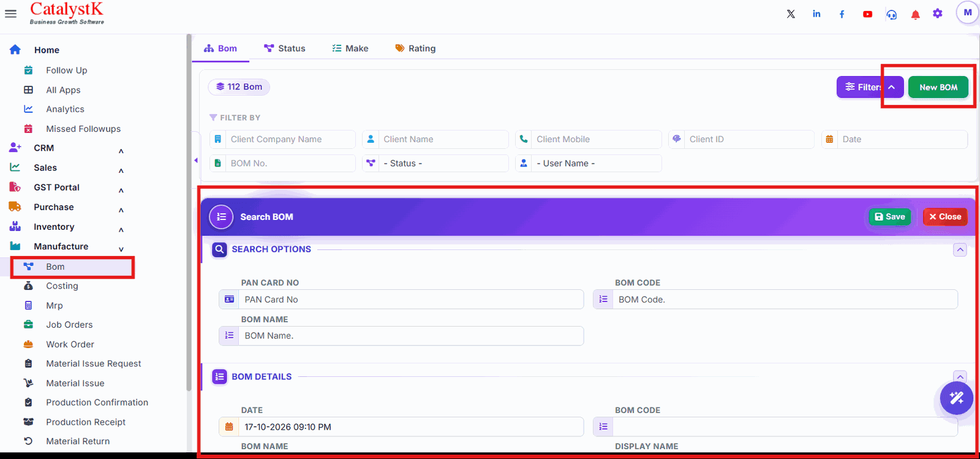Expand the Sales menu
Screen dimensions: 980x459
(x=121, y=170)
